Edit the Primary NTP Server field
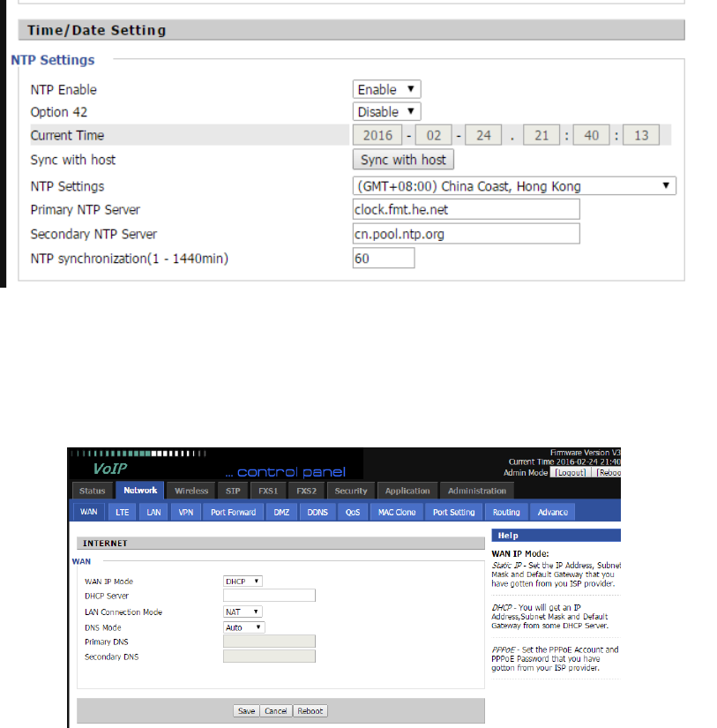This screenshot has width=717, height=728. pyautogui.click(x=466, y=209)
